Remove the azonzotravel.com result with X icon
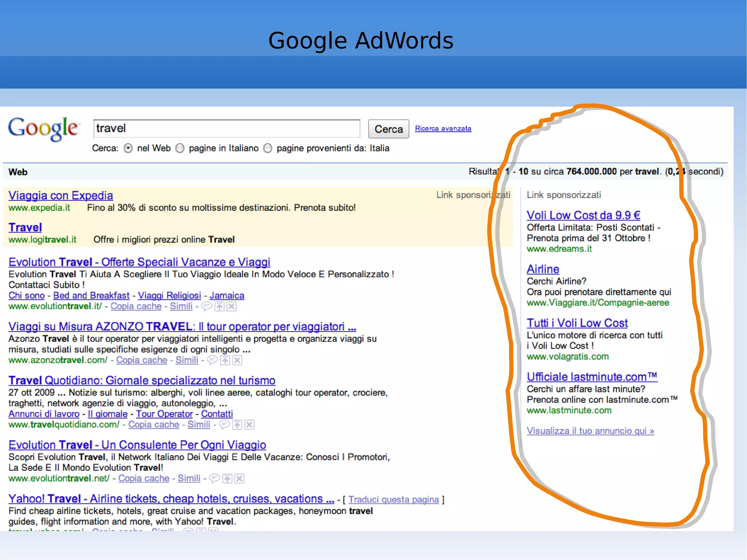 pyautogui.click(x=237, y=360)
